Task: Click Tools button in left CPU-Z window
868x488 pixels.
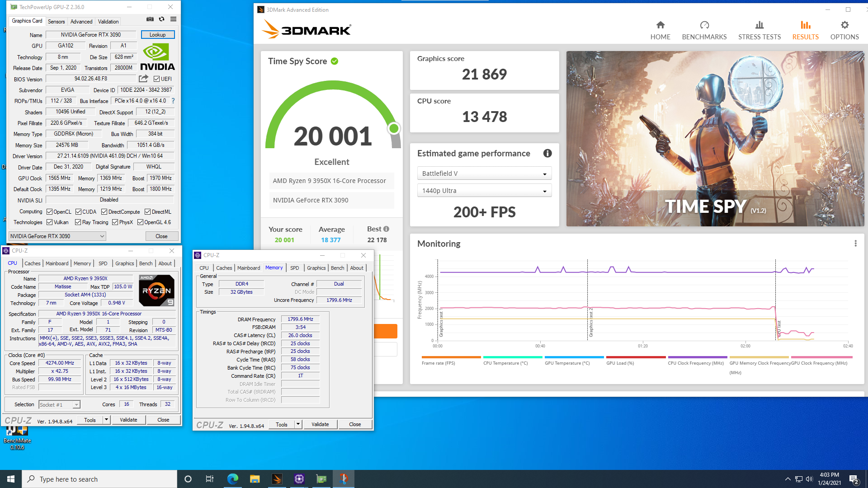Action: 90,420
